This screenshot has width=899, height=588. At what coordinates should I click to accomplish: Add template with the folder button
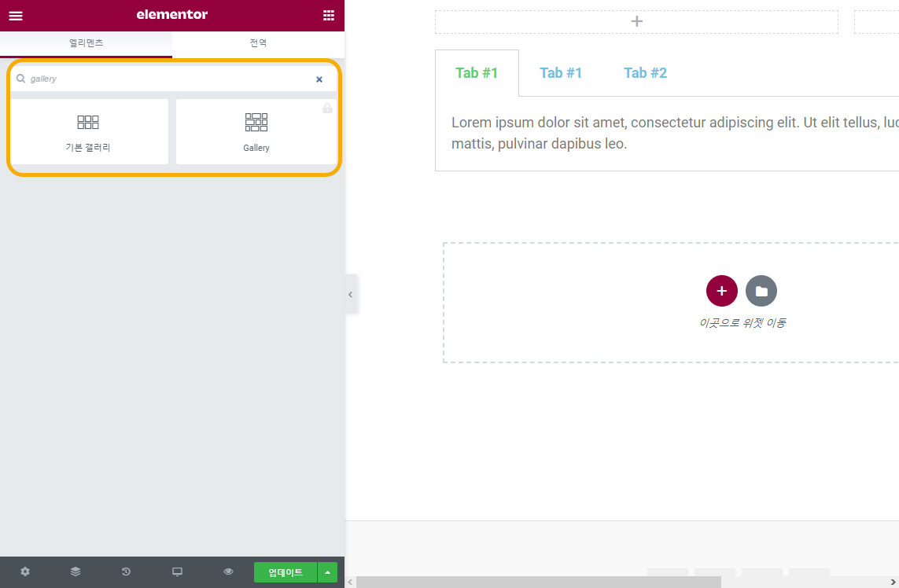click(761, 291)
